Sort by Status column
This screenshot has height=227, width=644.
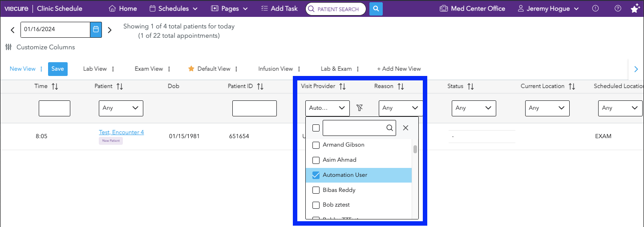[470, 87]
